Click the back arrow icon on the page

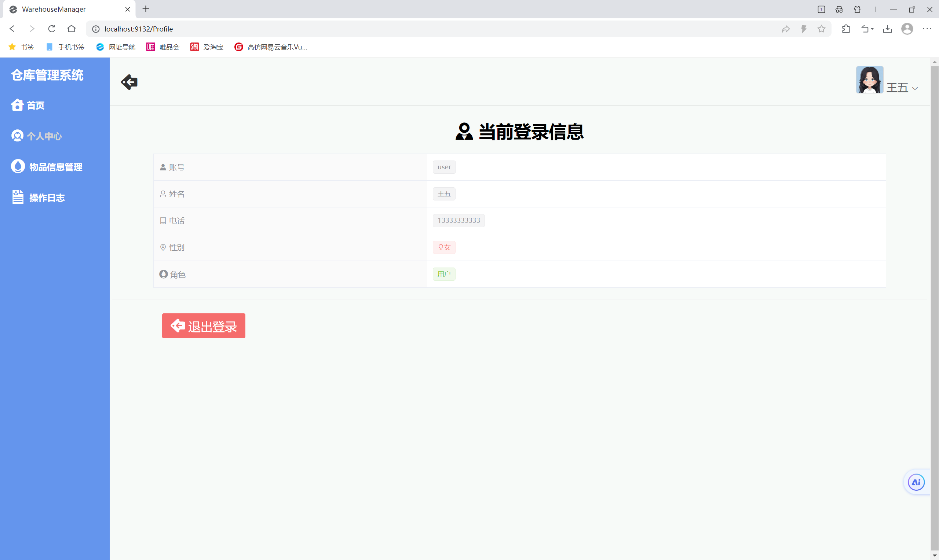pos(129,82)
